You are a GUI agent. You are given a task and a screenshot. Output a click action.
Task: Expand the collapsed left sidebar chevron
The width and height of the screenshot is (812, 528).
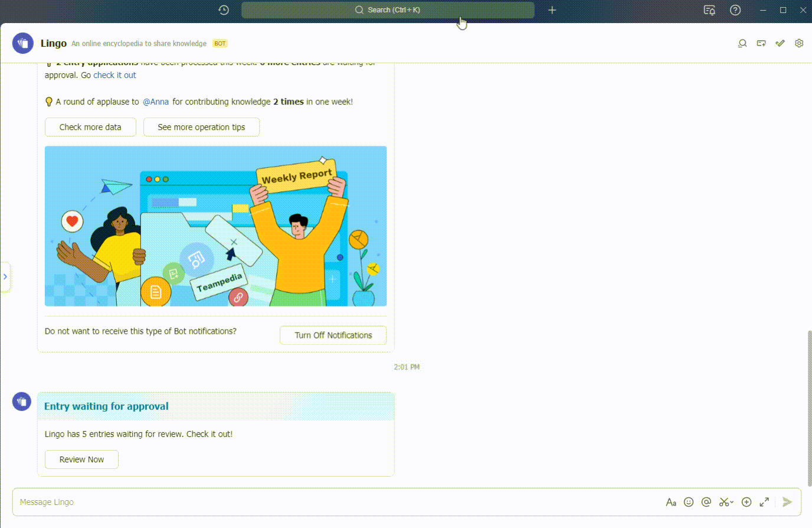[x=5, y=276]
